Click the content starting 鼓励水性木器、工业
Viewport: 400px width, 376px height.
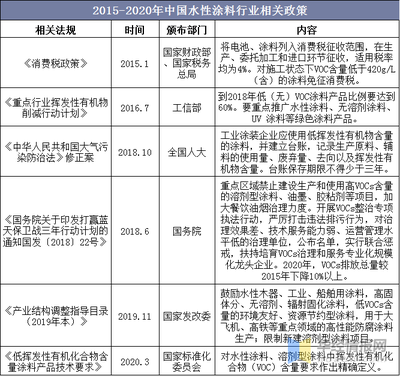[x=307, y=316]
